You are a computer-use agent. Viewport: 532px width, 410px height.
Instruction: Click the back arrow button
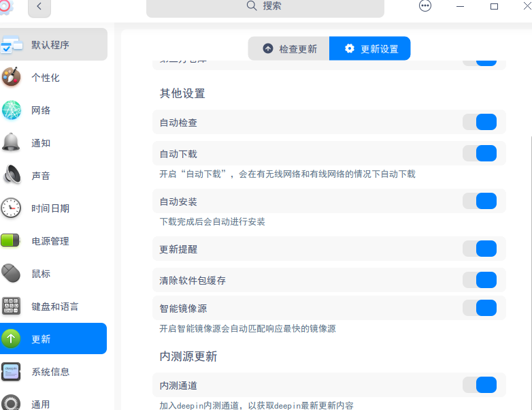point(39,6)
